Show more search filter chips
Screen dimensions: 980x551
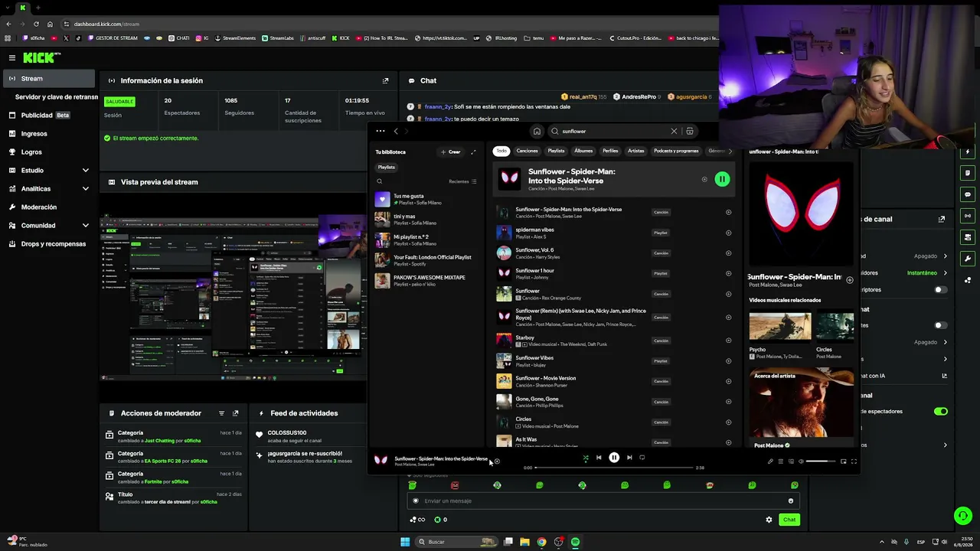coord(730,151)
